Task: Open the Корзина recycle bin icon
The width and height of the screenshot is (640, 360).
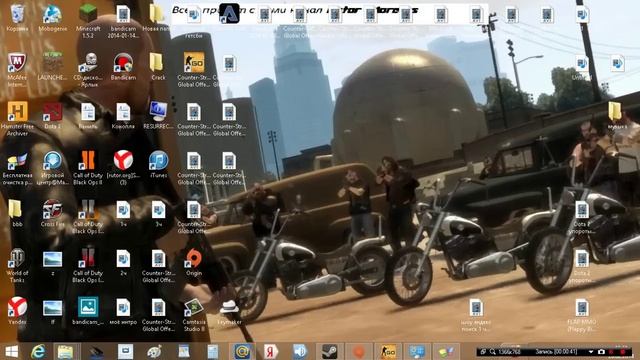Action: (18, 19)
